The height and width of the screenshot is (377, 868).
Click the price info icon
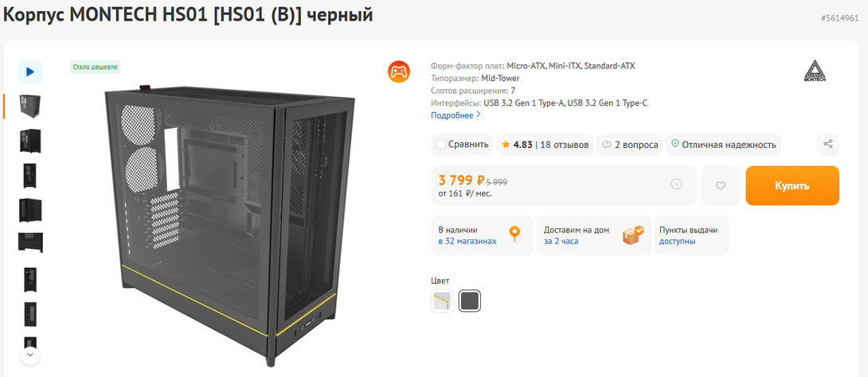coord(676,185)
